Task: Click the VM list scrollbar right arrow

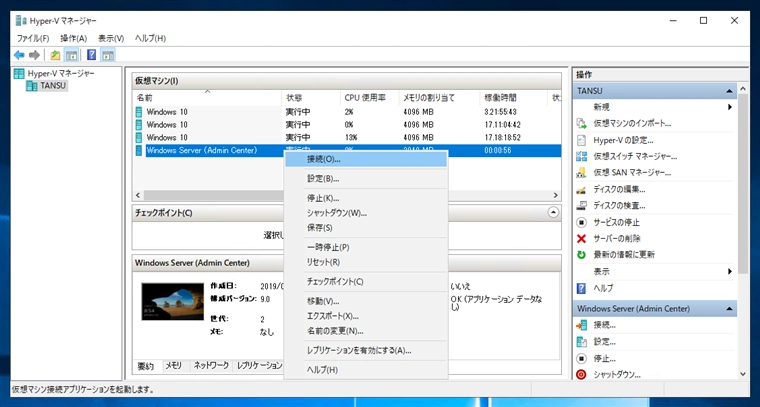Action: pyautogui.click(x=556, y=195)
